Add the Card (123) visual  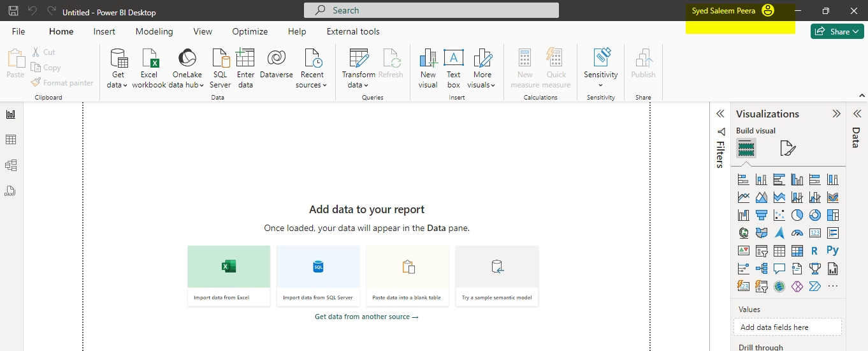coord(814,233)
